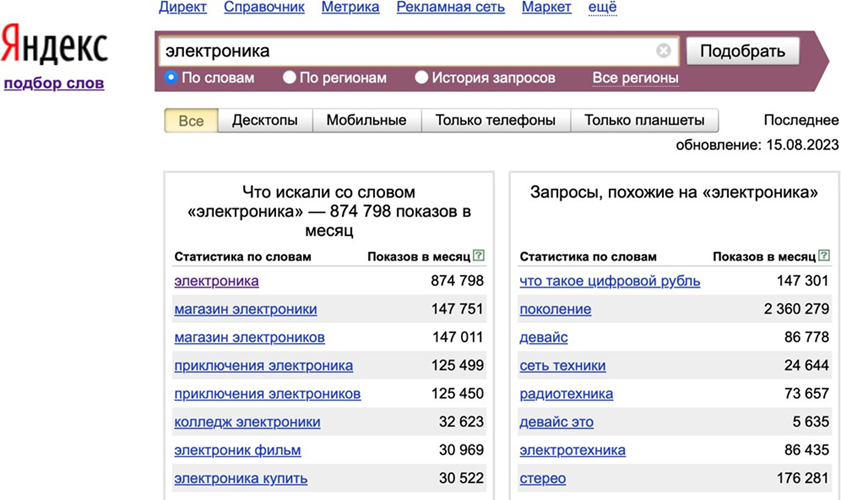841x500 pixels.
Task: Click the "подбор слов" link under the logo
Action: [54, 83]
